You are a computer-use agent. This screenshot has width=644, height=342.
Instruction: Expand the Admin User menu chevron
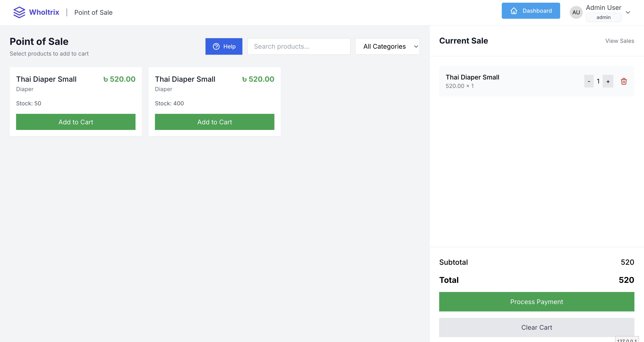627,13
